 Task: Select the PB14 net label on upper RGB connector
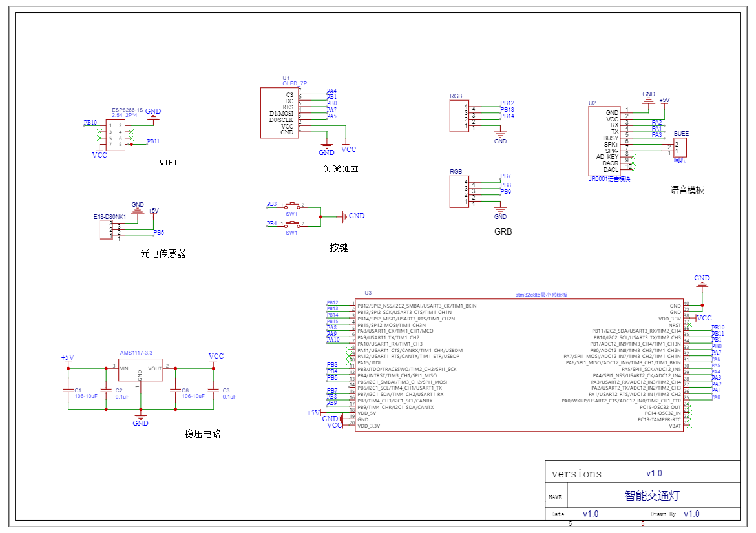click(x=507, y=116)
